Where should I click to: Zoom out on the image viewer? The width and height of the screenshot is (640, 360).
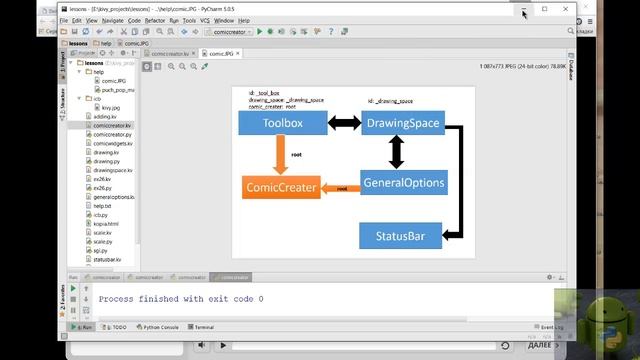tap(182, 66)
